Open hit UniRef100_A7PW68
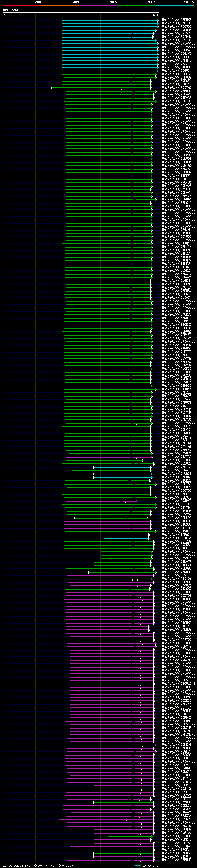197x868 pixels. (x=177, y=20)
